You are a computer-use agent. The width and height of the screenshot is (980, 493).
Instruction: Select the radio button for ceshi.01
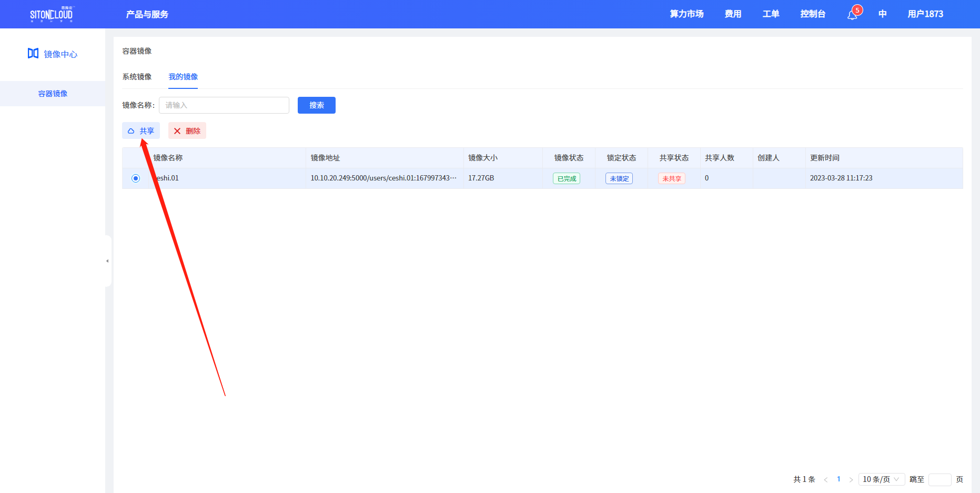136,178
